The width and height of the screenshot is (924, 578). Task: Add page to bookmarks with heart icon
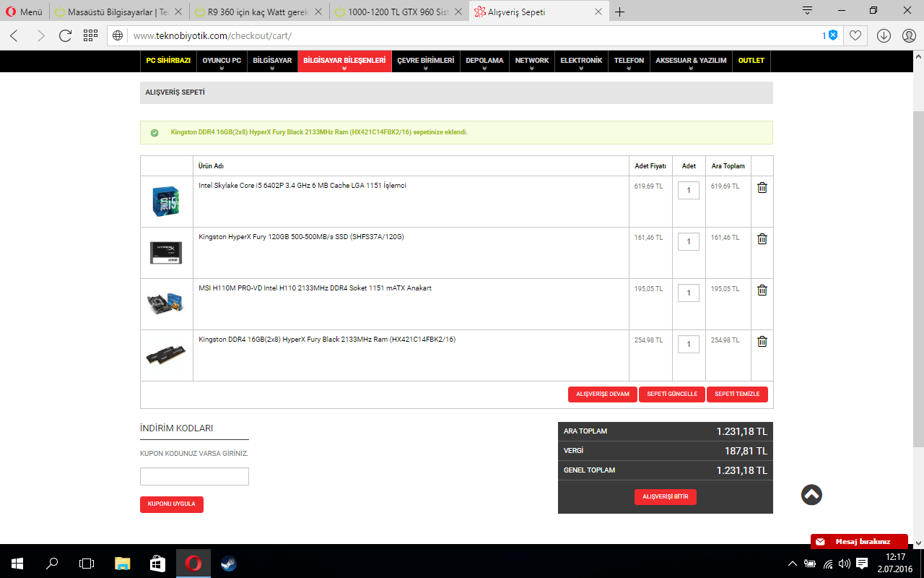(855, 35)
